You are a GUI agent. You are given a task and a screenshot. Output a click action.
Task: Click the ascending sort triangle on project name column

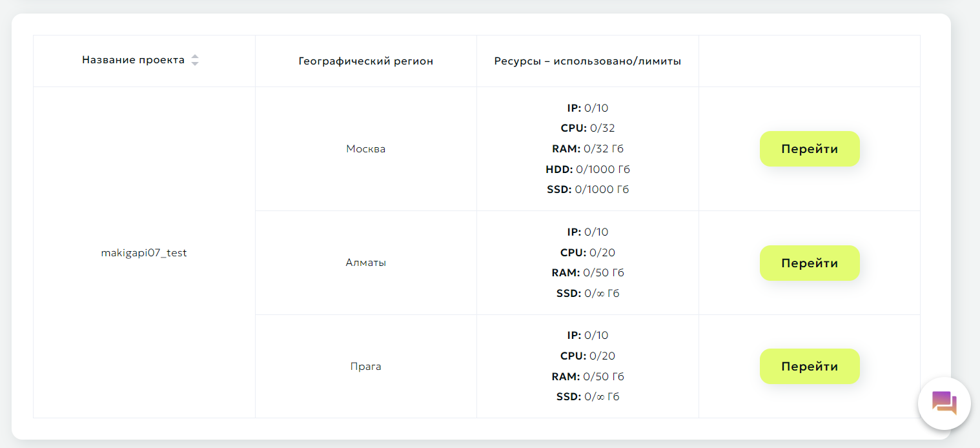pyautogui.click(x=195, y=56)
